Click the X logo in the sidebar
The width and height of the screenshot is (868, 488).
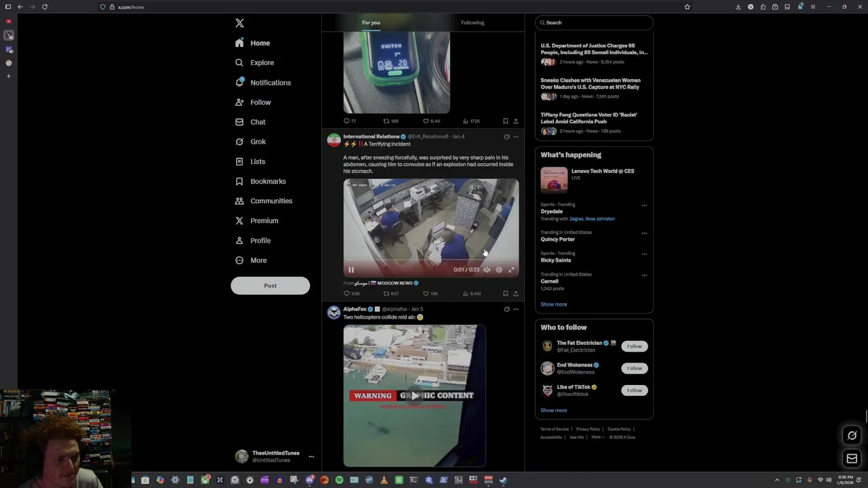point(239,23)
